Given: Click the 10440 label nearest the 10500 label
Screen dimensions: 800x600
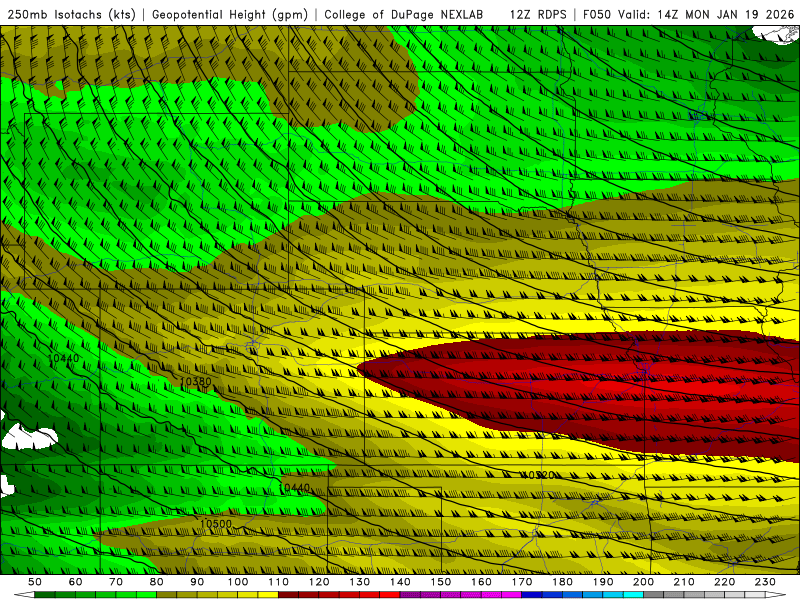Looking at the screenshot, I should 295,488.
